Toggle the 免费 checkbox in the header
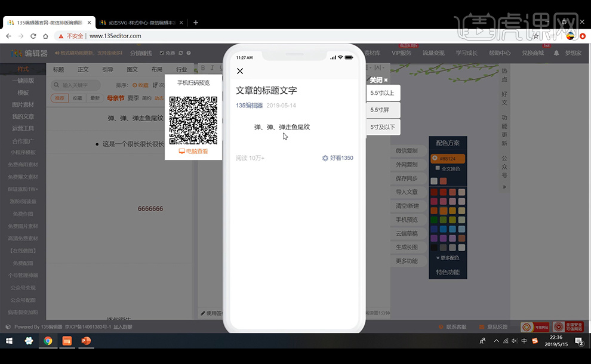The image size is (591, 364). (x=162, y=53)
